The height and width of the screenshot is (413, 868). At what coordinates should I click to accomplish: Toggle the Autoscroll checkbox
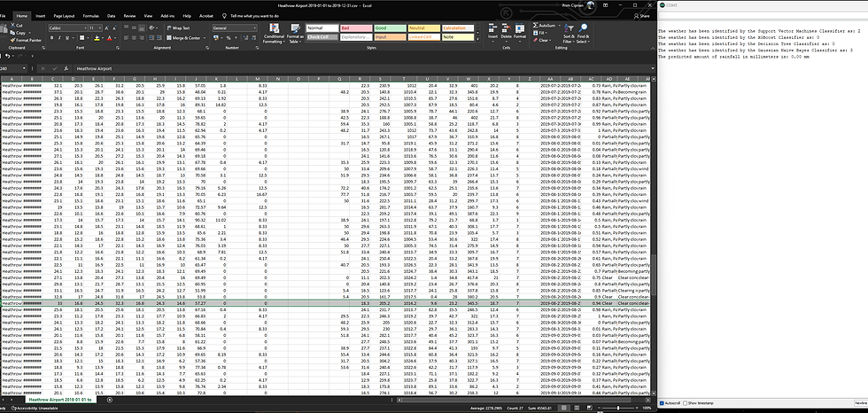pyautogui.click(x=662, y=403)
